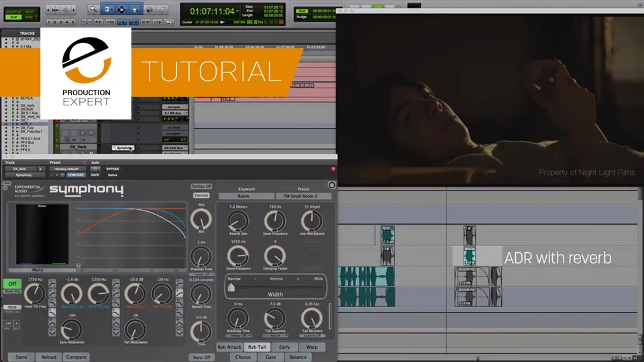Viewport: 644px width, 362px height.
Task: Toggle plugin Bypass button
Action: pos(113,169)
